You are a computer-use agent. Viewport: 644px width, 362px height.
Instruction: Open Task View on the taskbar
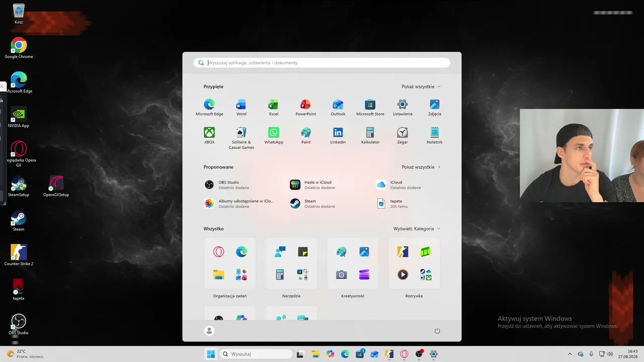point(300,354)
